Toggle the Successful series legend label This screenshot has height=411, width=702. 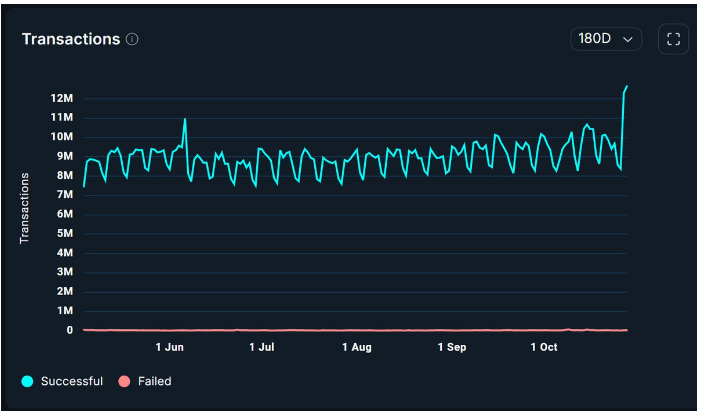coord(71,381)
